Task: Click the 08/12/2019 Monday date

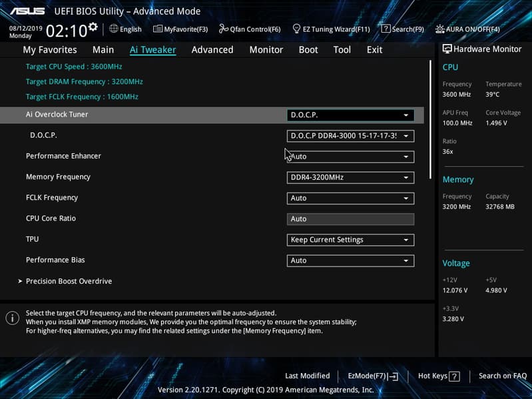Action: click(x=25, y=32)
